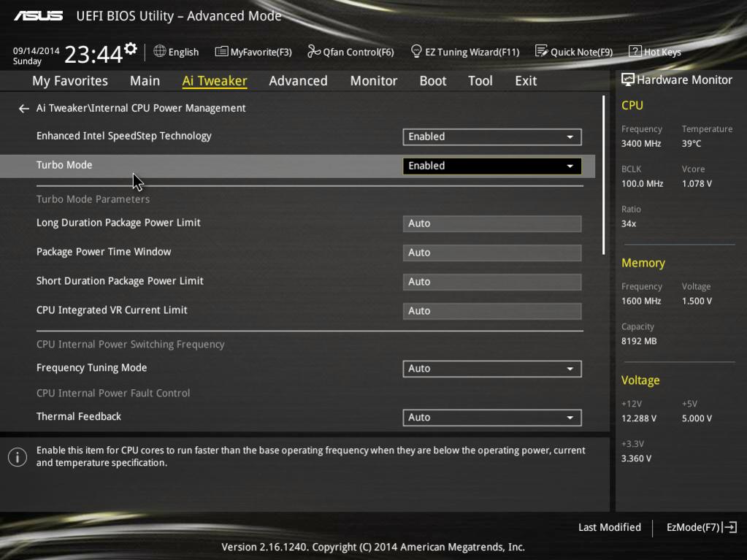The image size is (747, 560).
Task: Click arrow of Thermal Feedback dropdown
Action: [x=570, y=418]
